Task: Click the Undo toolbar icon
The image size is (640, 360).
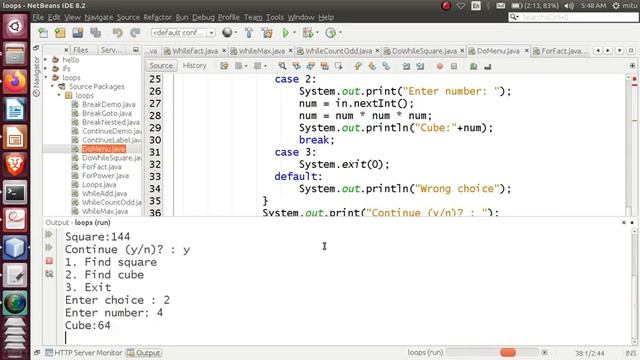Action: [x=118, y=33]
